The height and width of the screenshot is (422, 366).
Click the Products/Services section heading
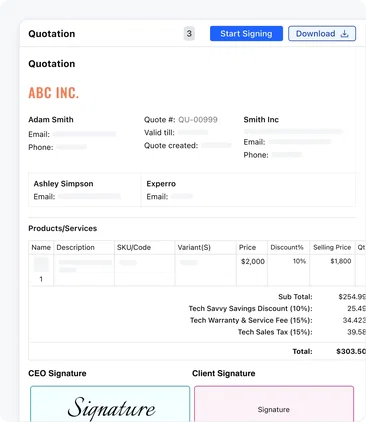(63, 228)
